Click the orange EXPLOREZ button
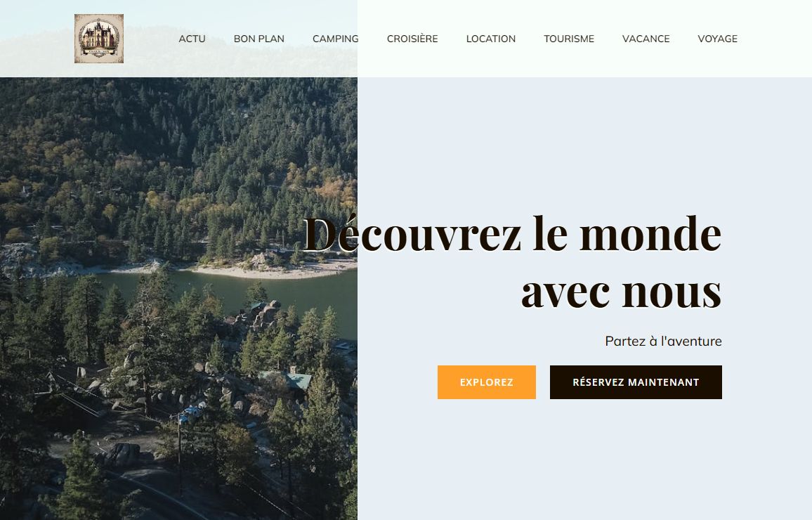This screenshot has height=520, width=812. coord(487,382)
